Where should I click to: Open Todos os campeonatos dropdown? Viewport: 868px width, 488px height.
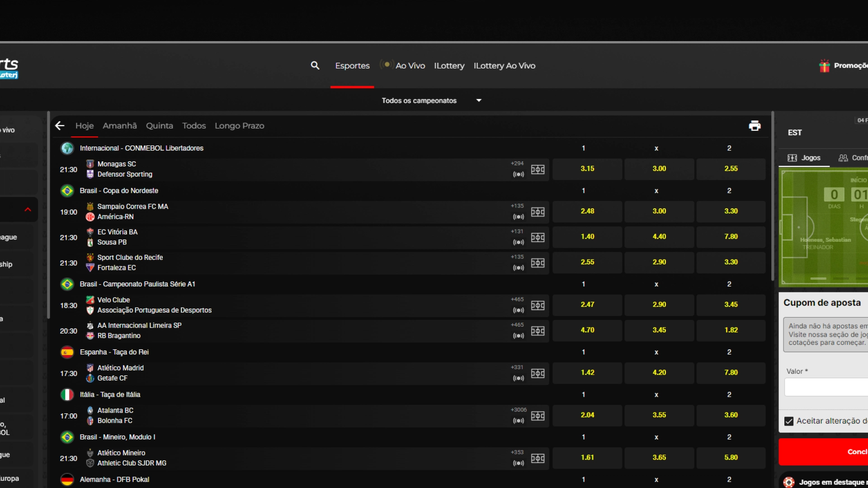point(431,100)
